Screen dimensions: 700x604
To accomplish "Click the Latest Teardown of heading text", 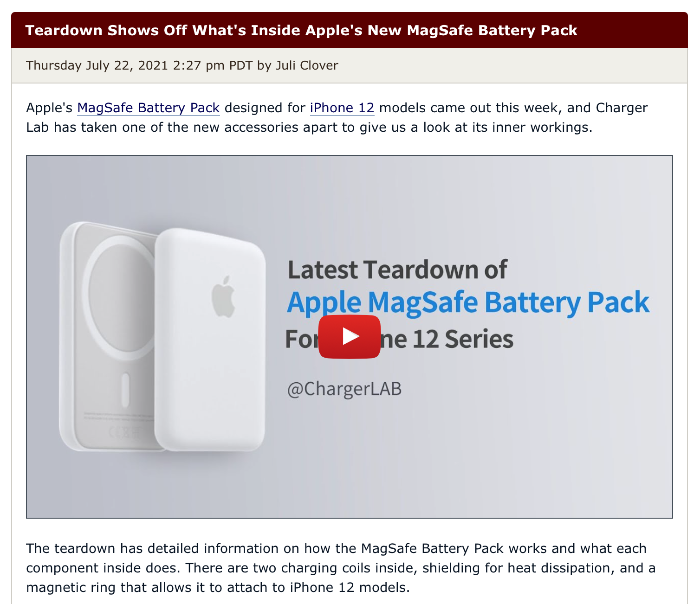I will [x=397, y=270].
